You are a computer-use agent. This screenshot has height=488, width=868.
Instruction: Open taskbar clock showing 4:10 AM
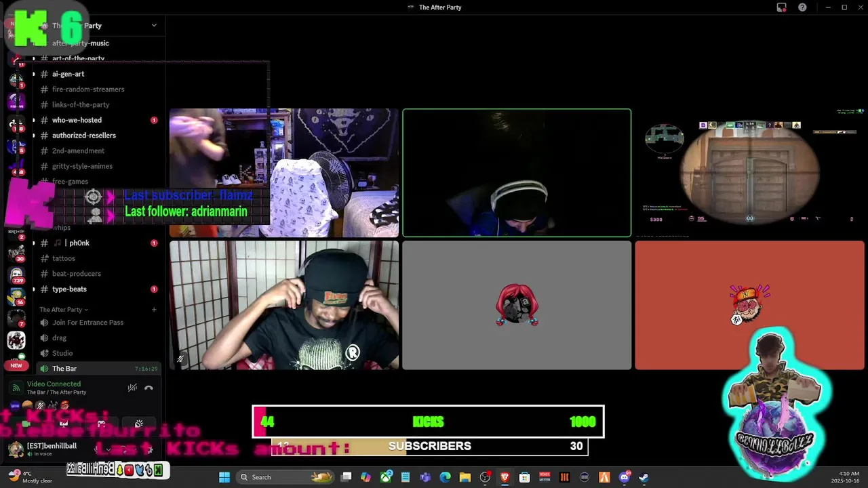847,477
